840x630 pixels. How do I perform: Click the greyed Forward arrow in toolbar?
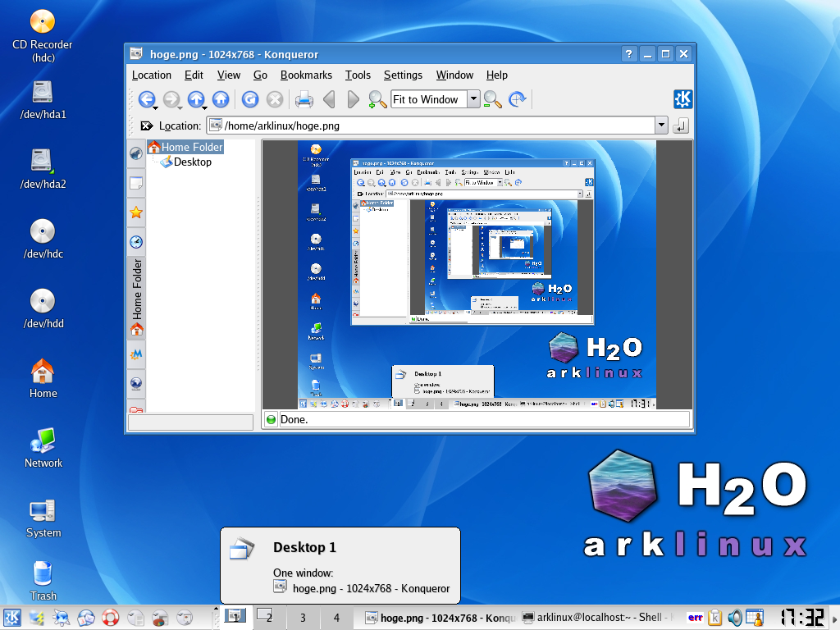[171, 99]
